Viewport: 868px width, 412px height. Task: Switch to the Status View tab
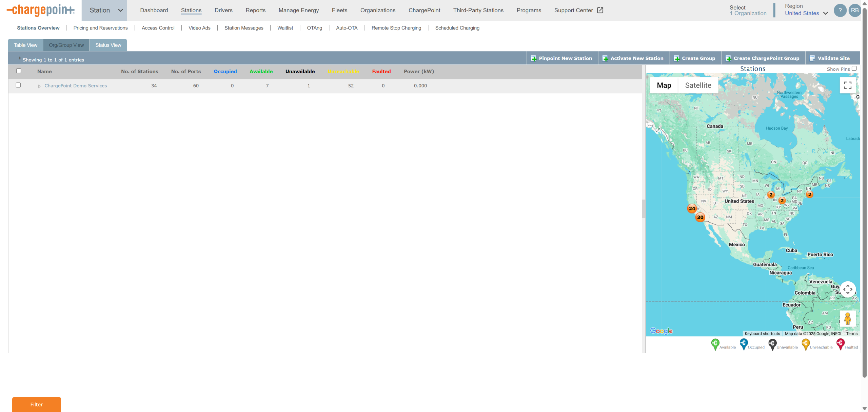click(108, 45)
